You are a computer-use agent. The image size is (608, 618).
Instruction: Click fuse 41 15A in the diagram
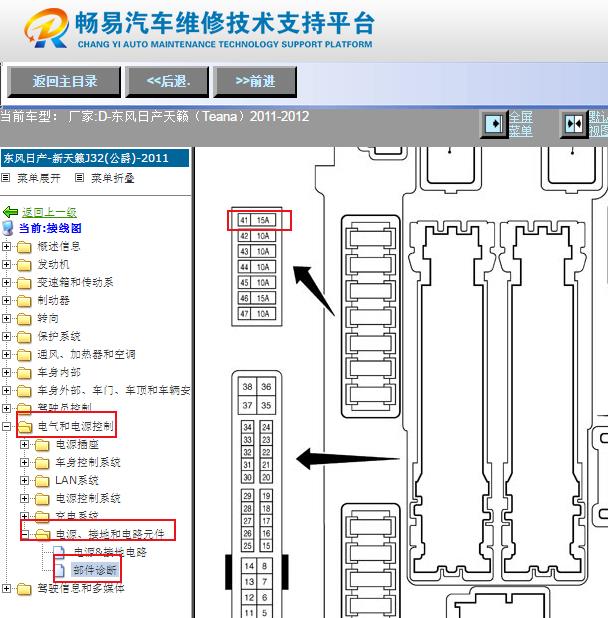(257, 220)
